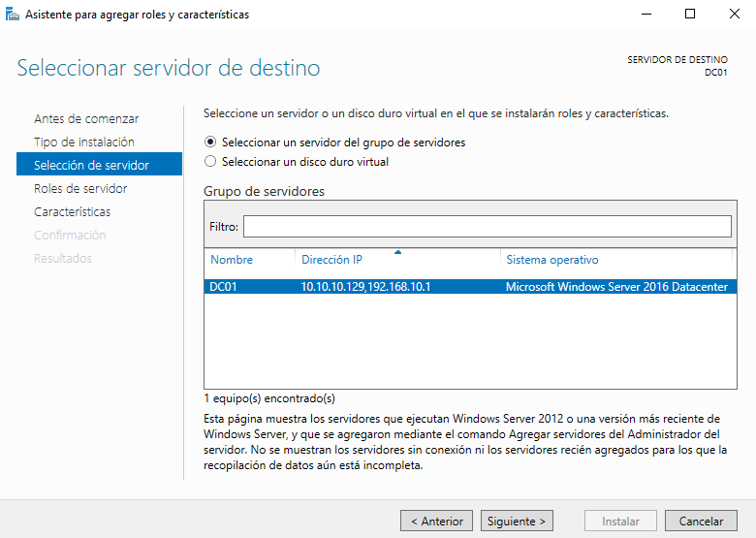Choose 'Seleccionar un disco duro virtual' option
Viewport: 756px width, 538px height.
pos(211,162)
